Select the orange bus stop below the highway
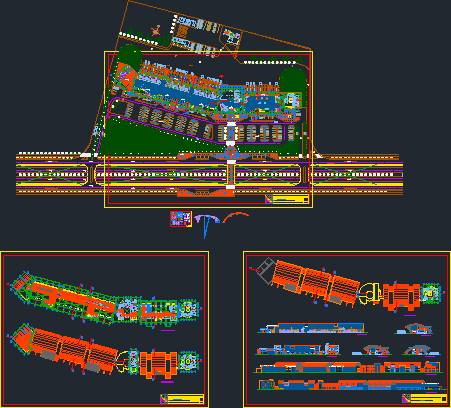The width and height of the screenshot is (451, 408). click(x=206, y=193)
